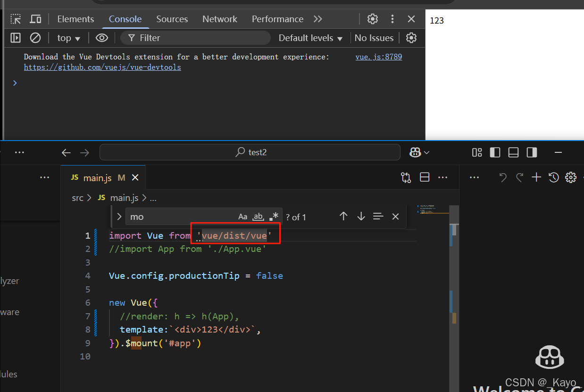Screen dimensions: 584x392
Task: Toggle replace mode chevron in find widget
Action: 119,217
